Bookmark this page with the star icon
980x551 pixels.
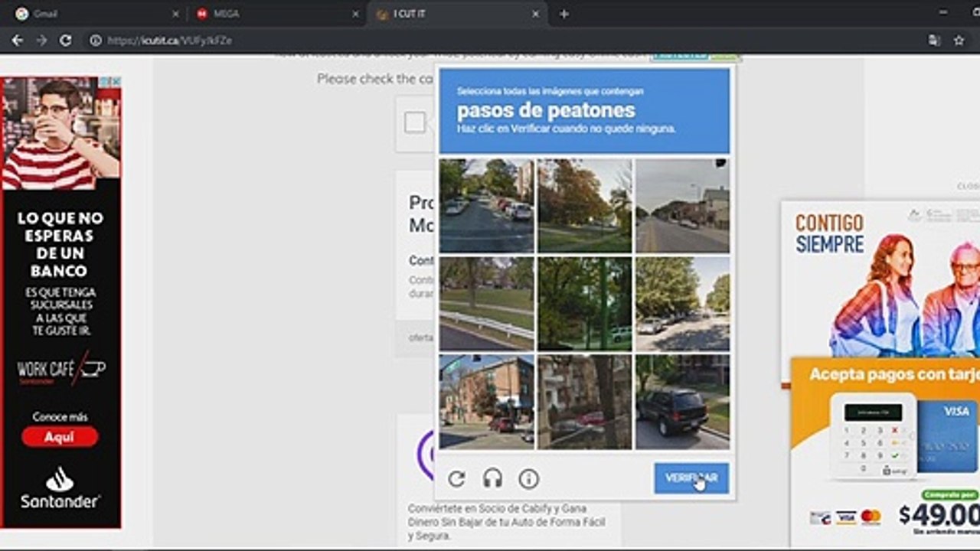(959, 41)
